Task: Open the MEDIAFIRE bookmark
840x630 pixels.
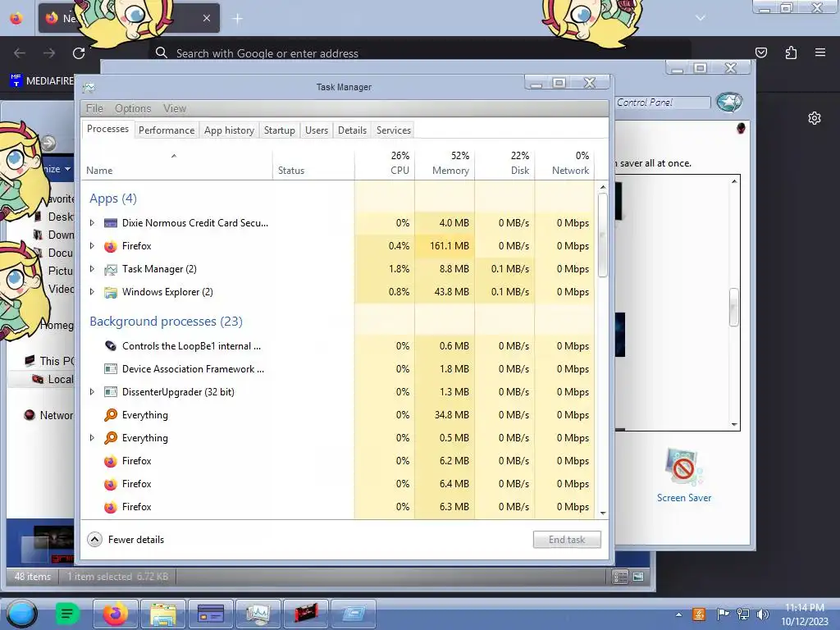Action: tap(42, 81)
